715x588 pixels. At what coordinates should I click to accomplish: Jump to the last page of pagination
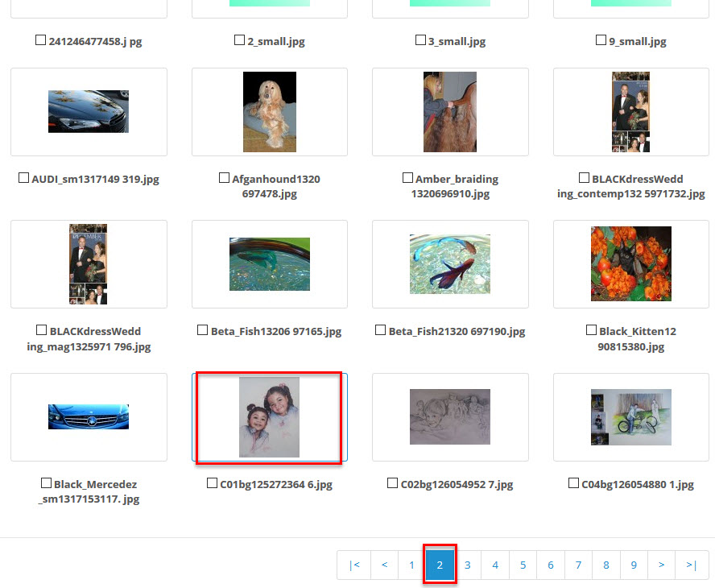coord(691,565)
